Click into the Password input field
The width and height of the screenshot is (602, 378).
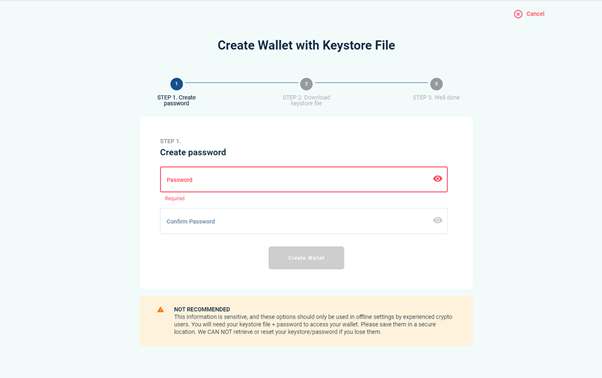[304, 179]
